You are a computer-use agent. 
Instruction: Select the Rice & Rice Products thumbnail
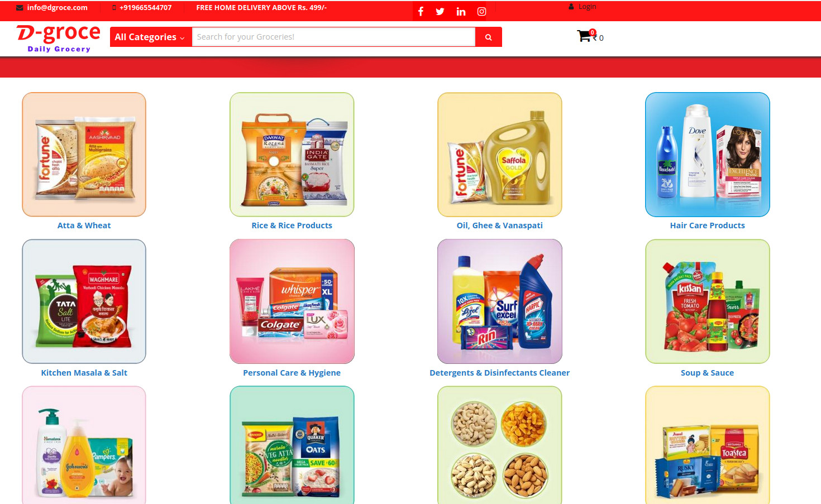pos(292,155)
